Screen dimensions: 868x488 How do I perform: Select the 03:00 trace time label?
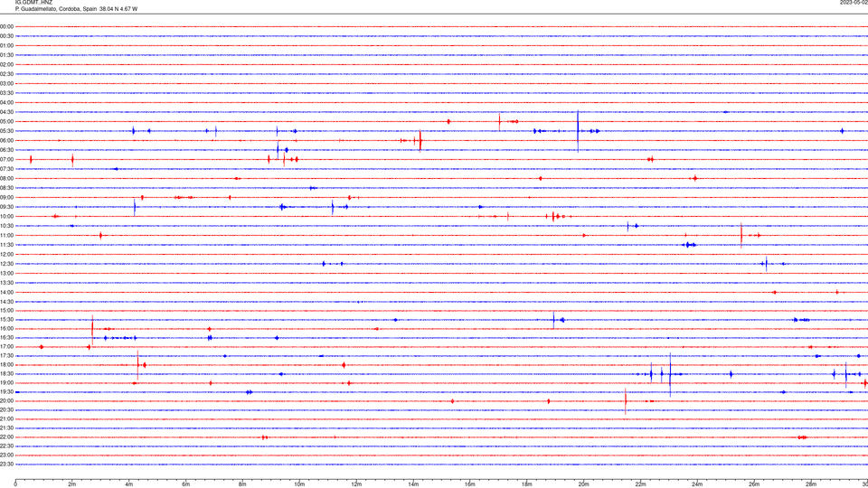coord(6,83)
